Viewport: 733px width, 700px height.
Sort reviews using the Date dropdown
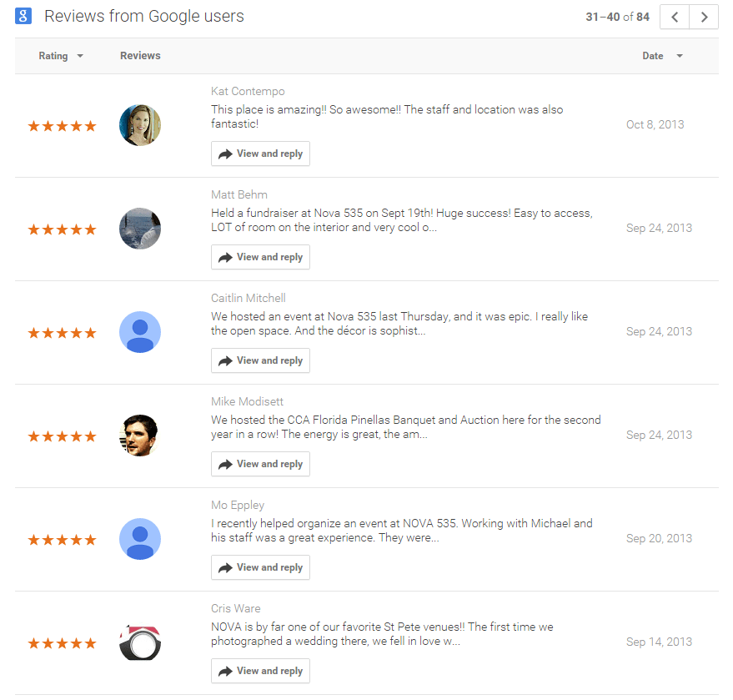(662, 56)
